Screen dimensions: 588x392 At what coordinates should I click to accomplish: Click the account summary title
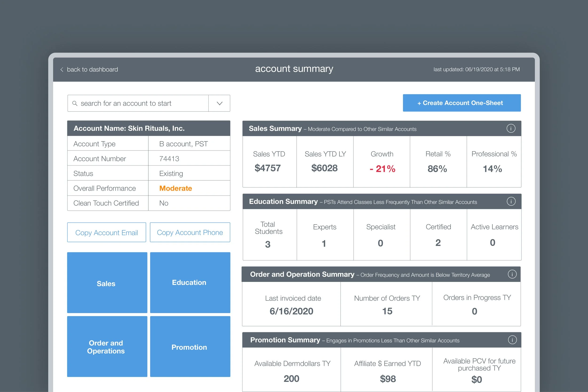pyautogui.click(x=294, y=69)
